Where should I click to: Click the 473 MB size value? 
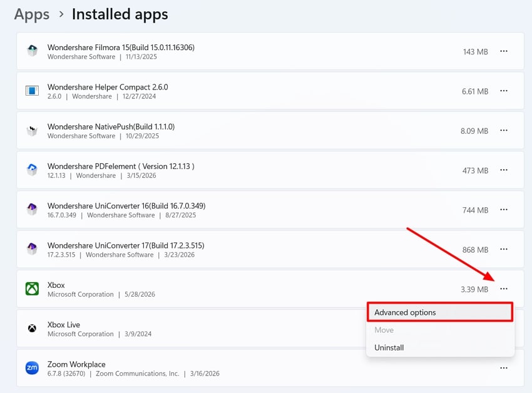475,171
